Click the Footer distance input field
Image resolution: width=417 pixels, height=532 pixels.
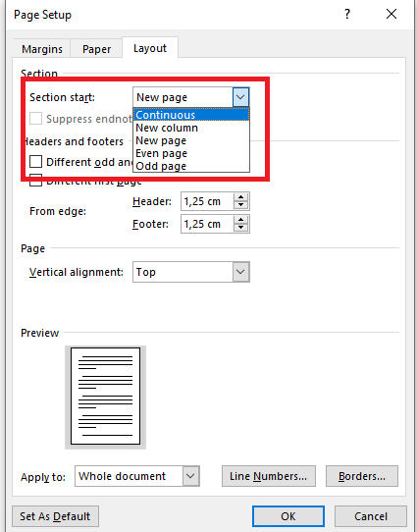pos(207,224)
